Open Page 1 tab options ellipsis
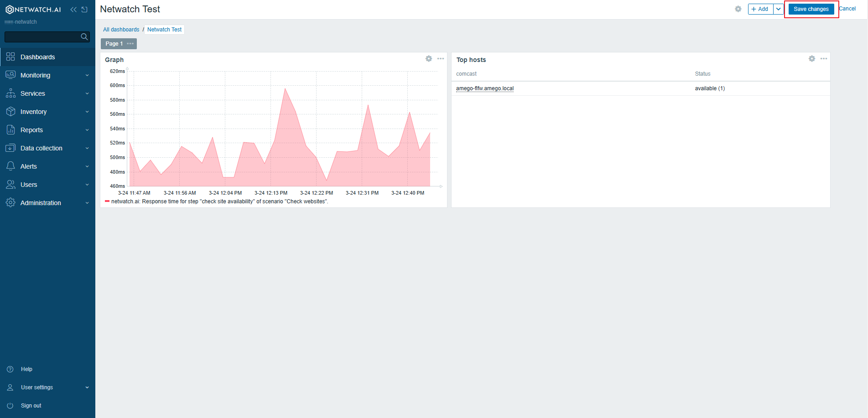 [130, 44]
